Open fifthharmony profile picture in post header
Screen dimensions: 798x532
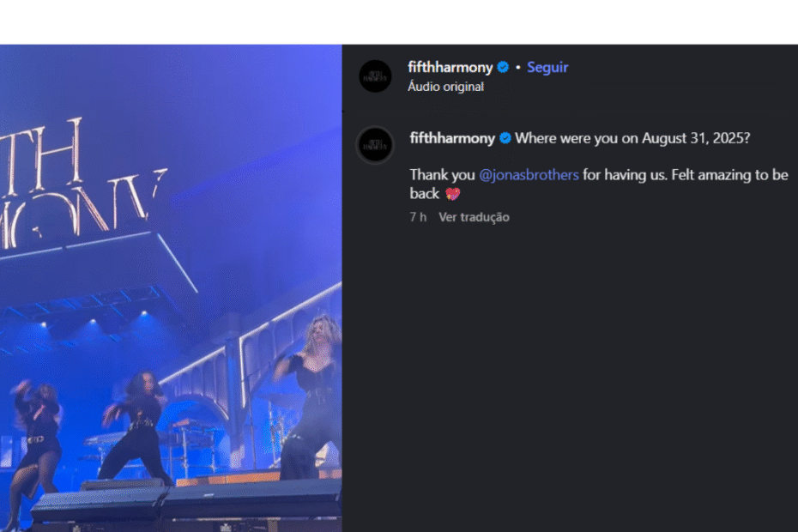(x=375, y=76)
